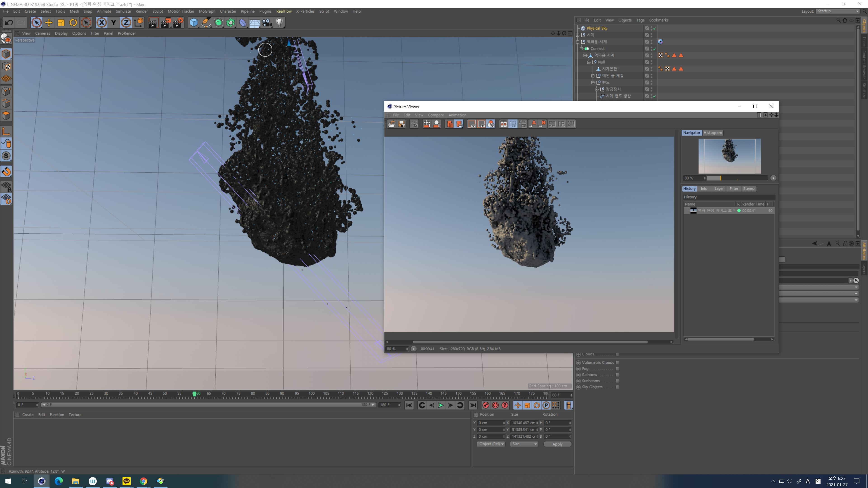Open image icon in Picture Viewer

point(392,124)
